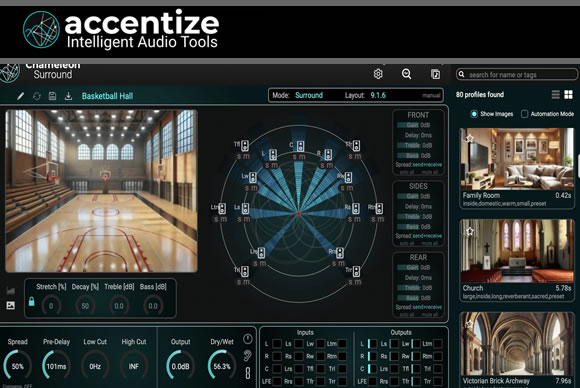This screenshot has width=580, height=388.
Task: Open the Mode dropdown showing Surround
Action: pyautogui.click(x=308, y=95)
